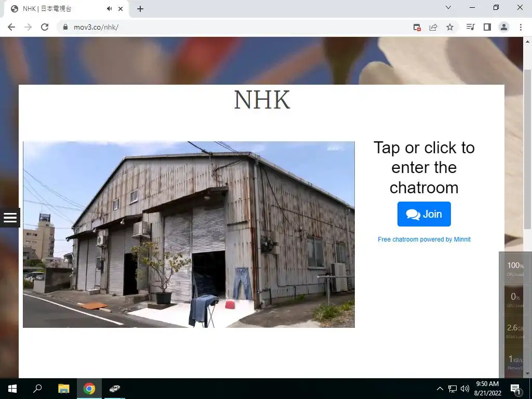Go back to the previous page

(x=11, y=27)
